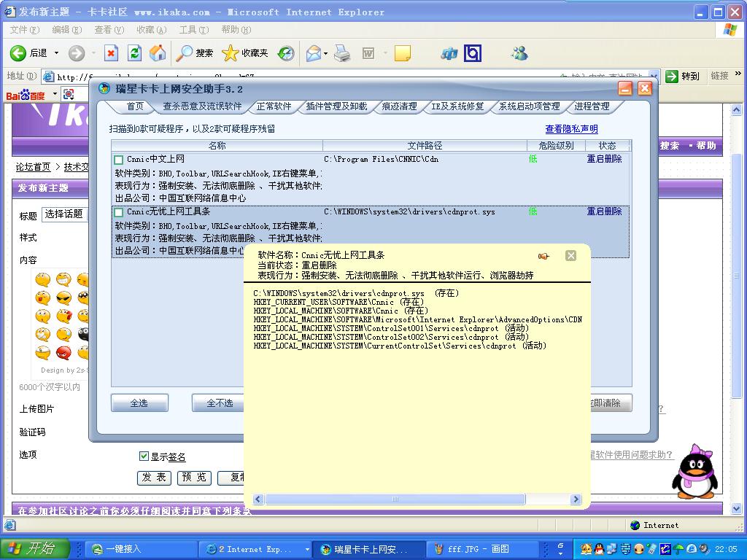
Task: Switch to 系统启动项管理 tab
Action: coord(529,106)
